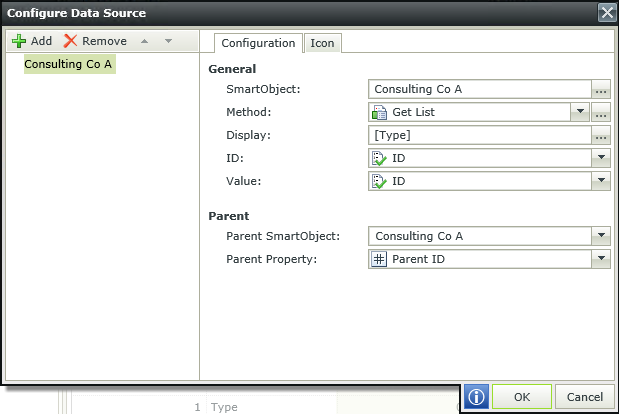This screenshot has height=414, width=619.
Task: Open the Parent Property dropdown
Action: pyautogui.click(x=601, y=259)
